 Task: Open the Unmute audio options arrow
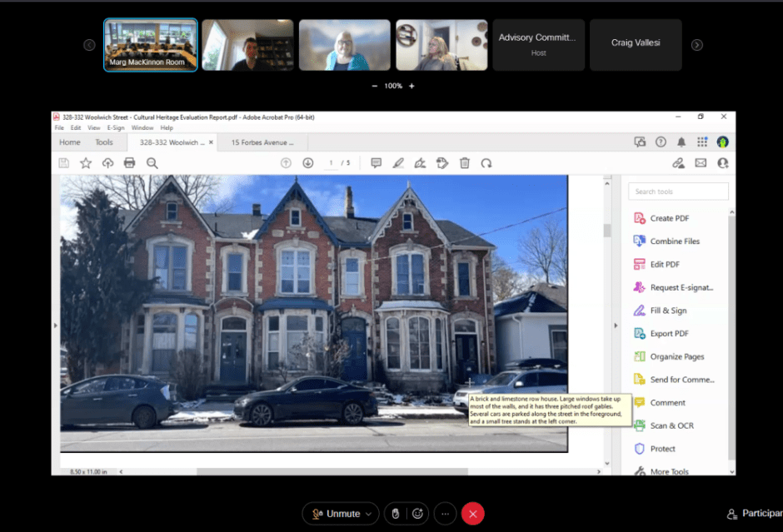pos(368,514)
